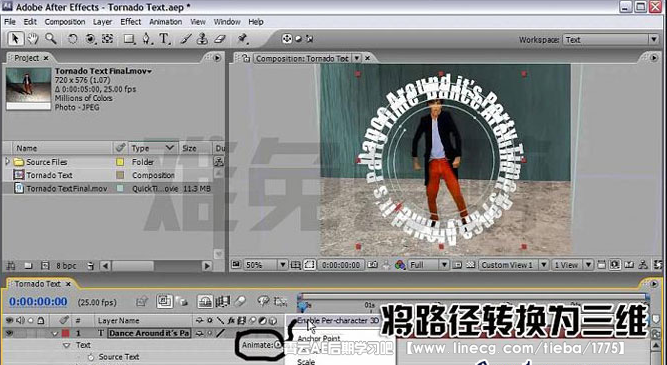This screenshot has height=365, width=667.
Task: Toggle viewer lock next to Composition tab
Action: tap(246, 58)
